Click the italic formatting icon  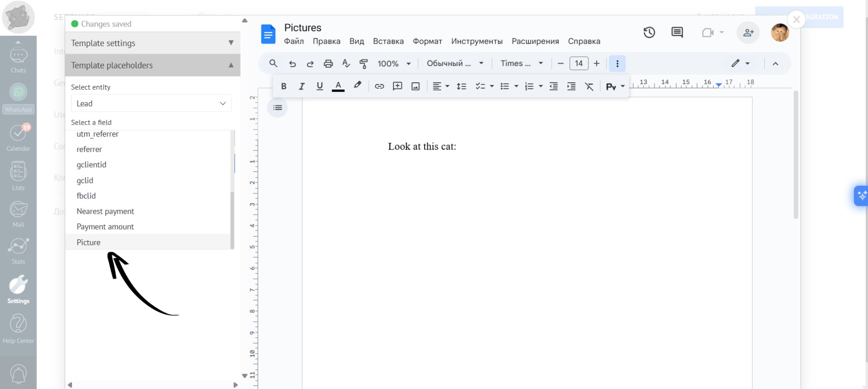pos(301,86)
